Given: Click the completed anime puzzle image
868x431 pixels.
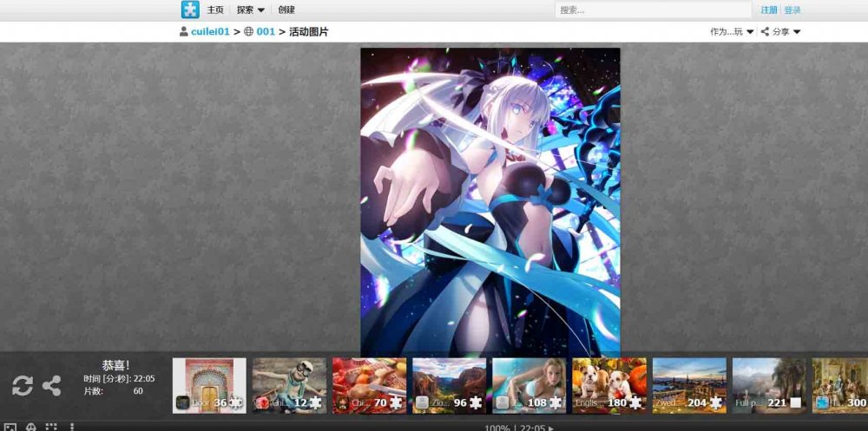Looking at the screenshot, I should pyautogui.click(x=490, y=202).
